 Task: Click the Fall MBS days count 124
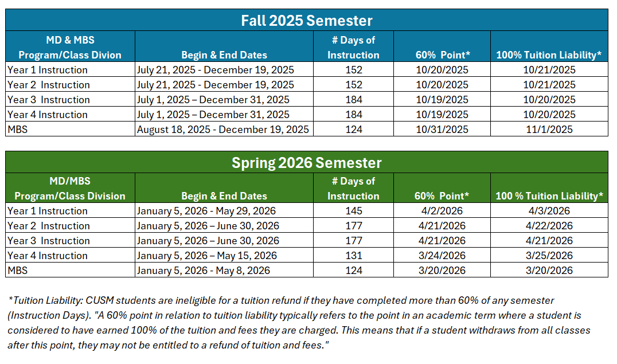[x=354, y=130]
